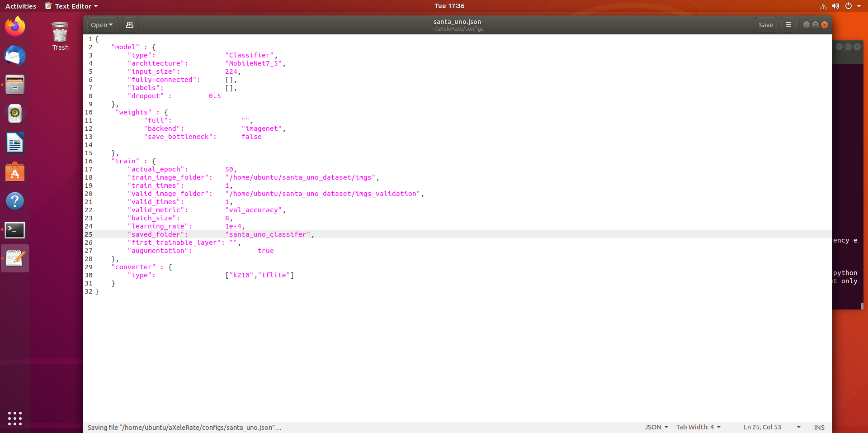The height and width of the screenshot is (433, 868).
Task: Open the Files application from the dock
Action: tap(15, 85)
